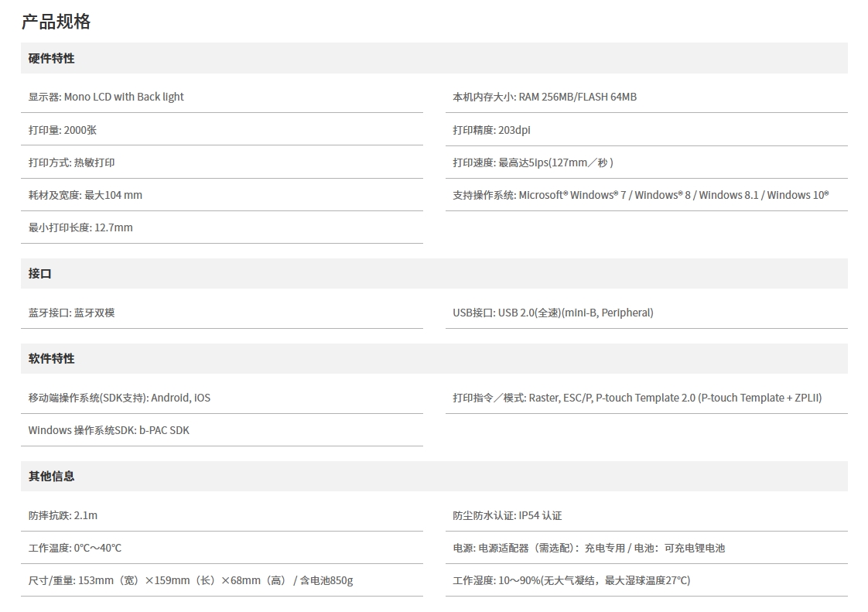This screenshot has width=868, height=612.
Task: Click the 产品规格 page heading
Action: (x=56, y=22)
